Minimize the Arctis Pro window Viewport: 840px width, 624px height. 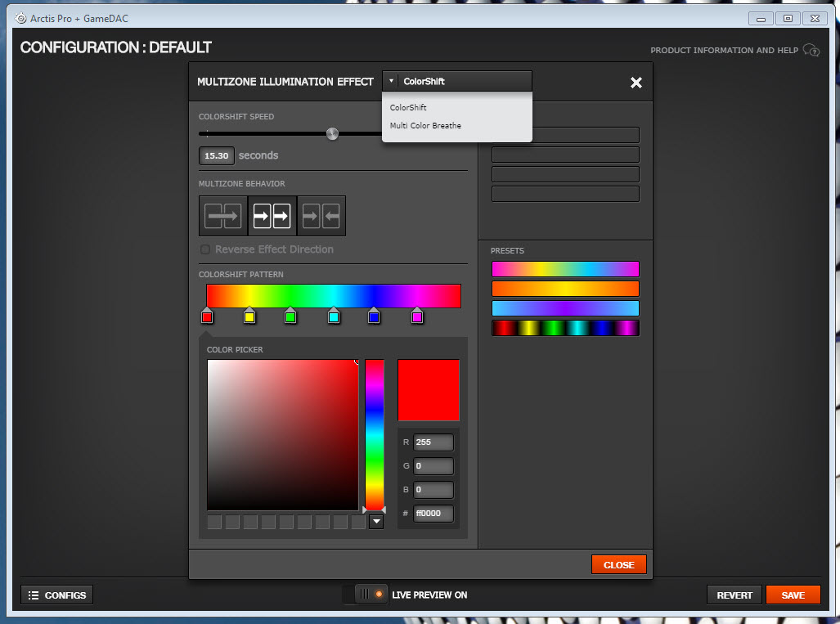pos(761,18)
